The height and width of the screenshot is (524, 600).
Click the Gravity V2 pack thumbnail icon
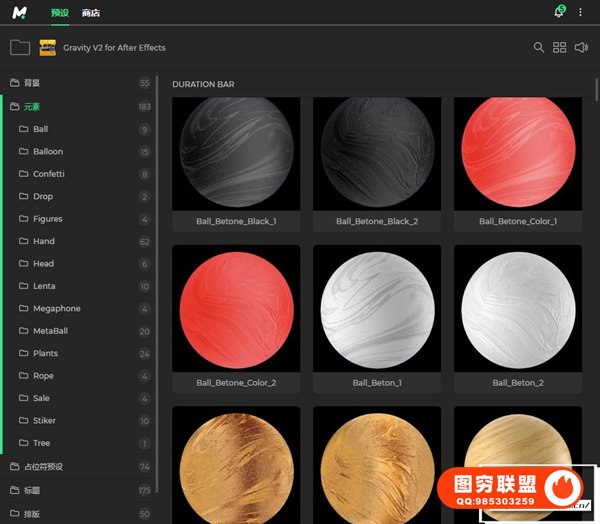(47, 47)
